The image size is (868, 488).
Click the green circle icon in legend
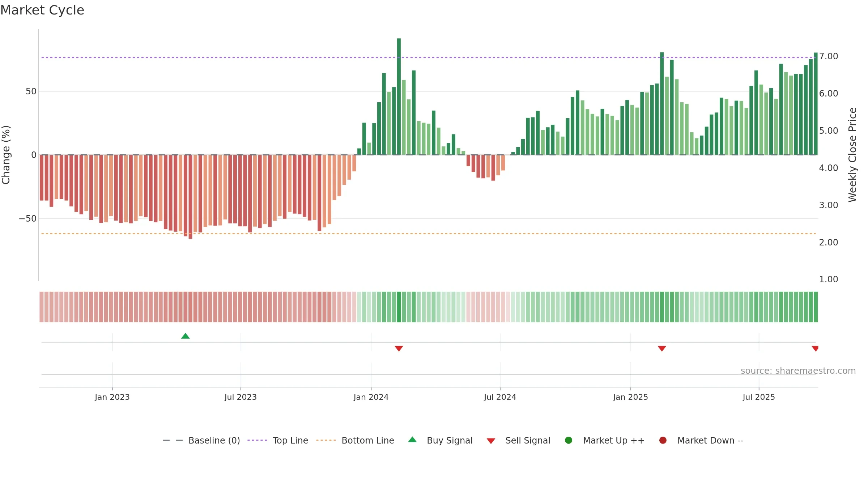click(x=569, y=440)
